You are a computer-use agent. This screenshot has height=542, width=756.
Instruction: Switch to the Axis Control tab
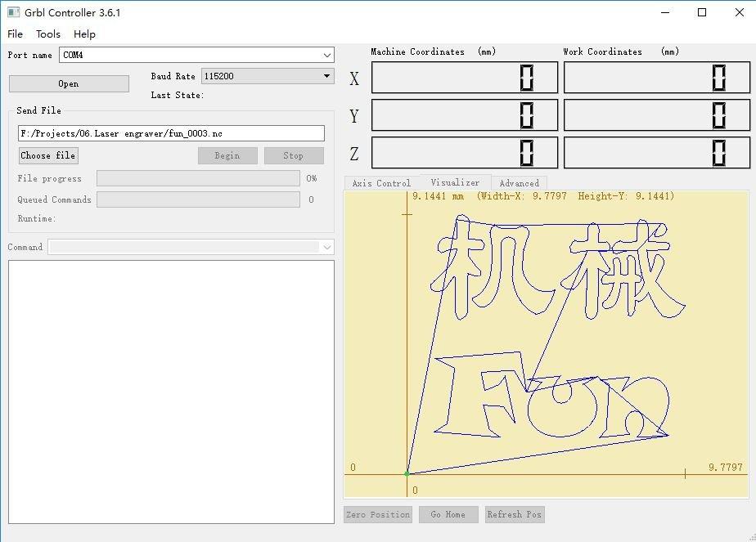(x=381, y=183)
